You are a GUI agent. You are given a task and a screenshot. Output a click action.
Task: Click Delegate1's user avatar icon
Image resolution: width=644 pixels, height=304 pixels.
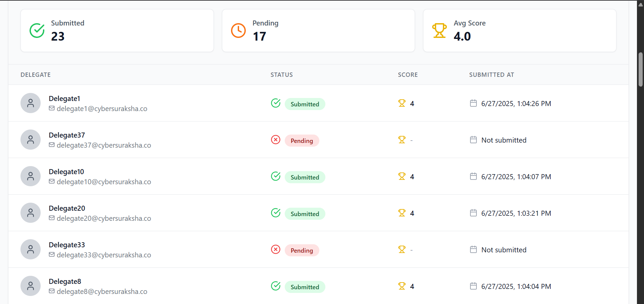[x=31, y=103]
